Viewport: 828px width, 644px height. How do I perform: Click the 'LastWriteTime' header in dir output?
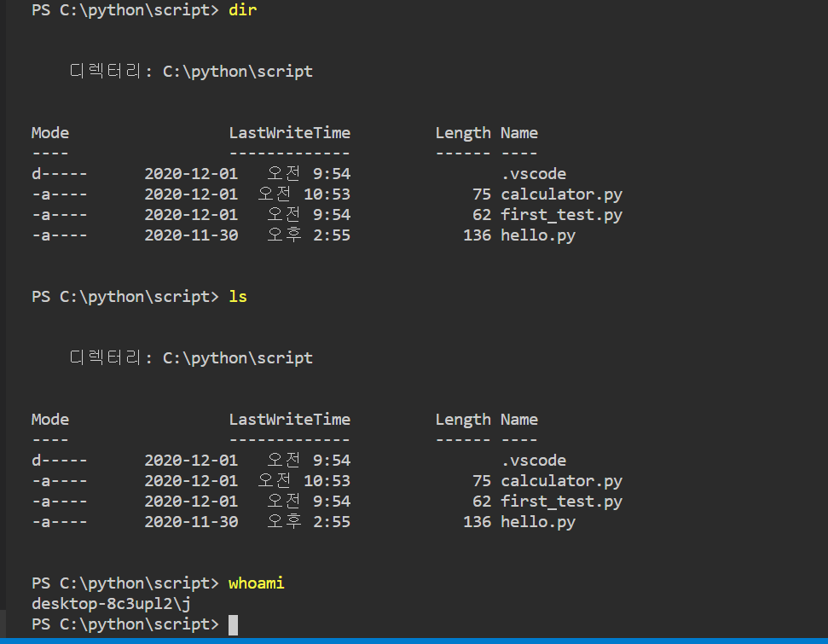[x=289, y=133]
